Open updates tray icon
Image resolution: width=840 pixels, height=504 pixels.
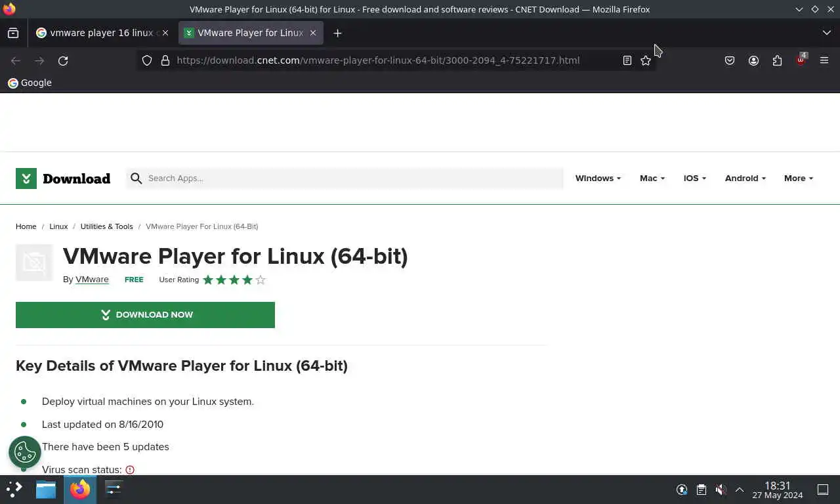(682, 490)
